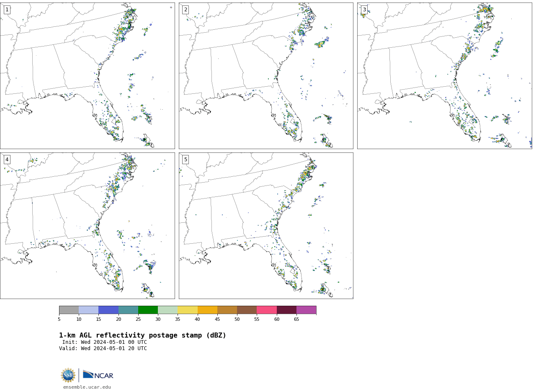Click the brown 50-55 dBZ swatch
The height and width of the screenshot is (392, 536).
pos(247,310)
